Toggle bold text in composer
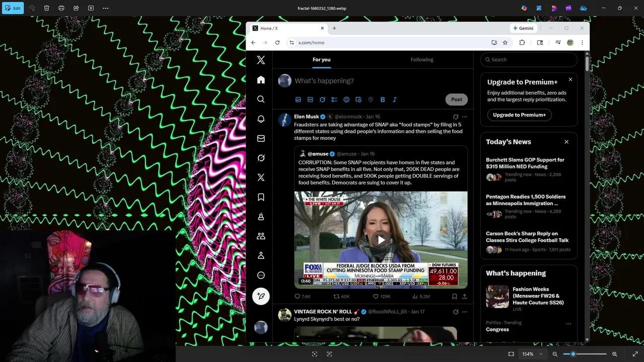The image size is (644, 362). tap(382, 100)
